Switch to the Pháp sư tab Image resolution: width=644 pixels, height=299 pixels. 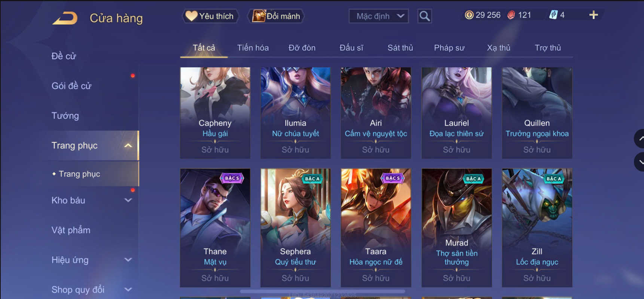449,48
